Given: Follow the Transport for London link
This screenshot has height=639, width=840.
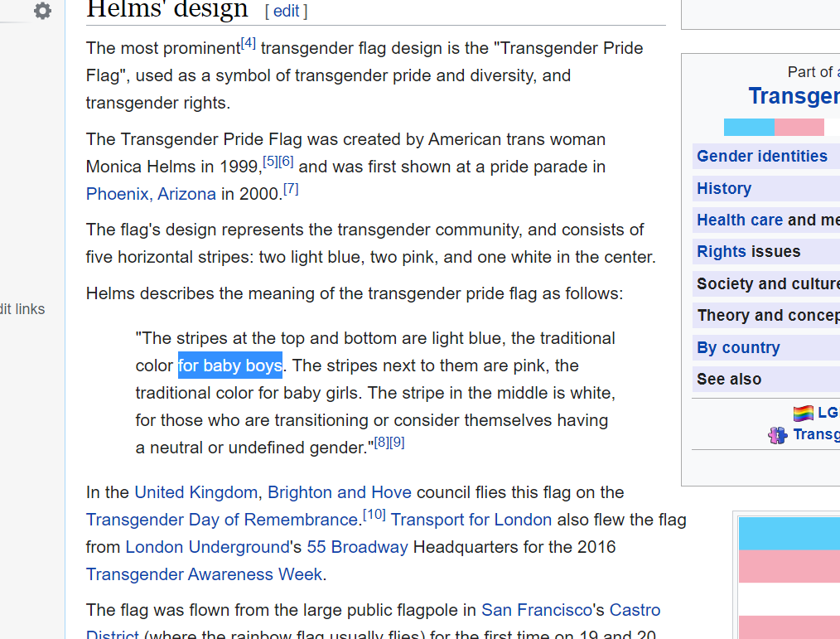Looking at the screenshot, I should click(471, 520).
